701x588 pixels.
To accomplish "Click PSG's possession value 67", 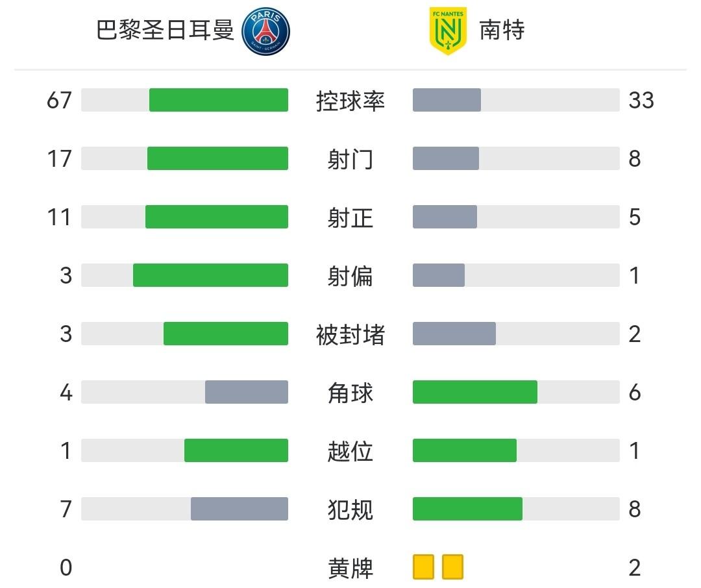I will click(x=59, y=101).
